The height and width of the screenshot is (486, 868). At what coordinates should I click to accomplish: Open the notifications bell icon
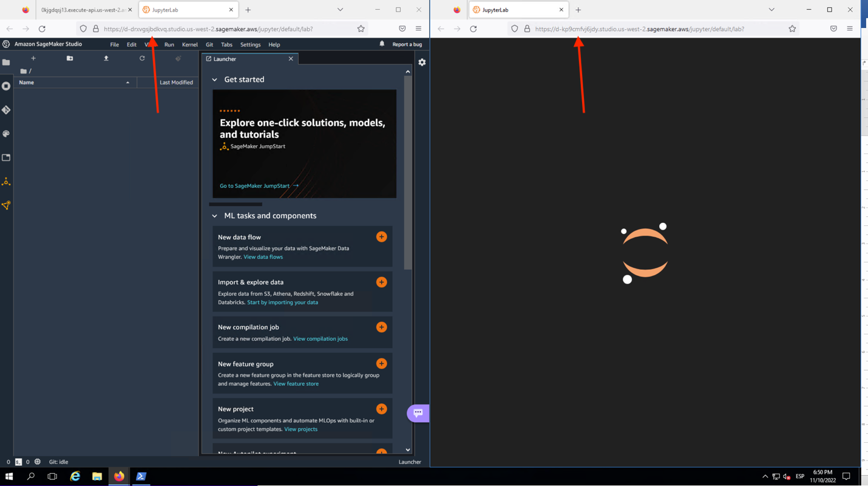click(382, 44)
